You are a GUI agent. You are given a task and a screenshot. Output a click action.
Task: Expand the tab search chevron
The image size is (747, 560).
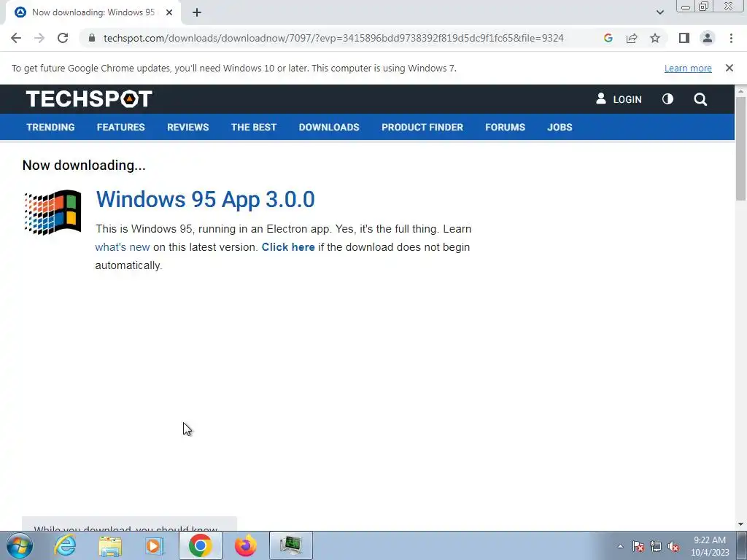click(x=659, y=12)
